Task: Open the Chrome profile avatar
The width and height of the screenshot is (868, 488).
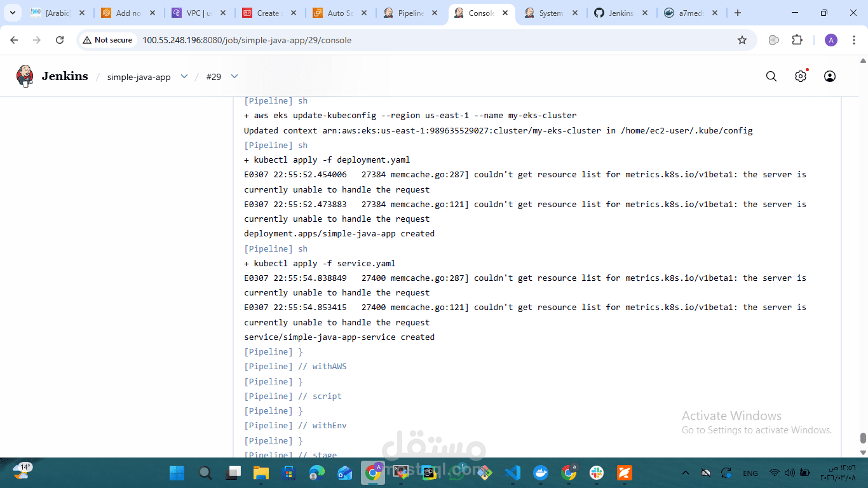Action: pyautogui.click(x=831, y=40)
